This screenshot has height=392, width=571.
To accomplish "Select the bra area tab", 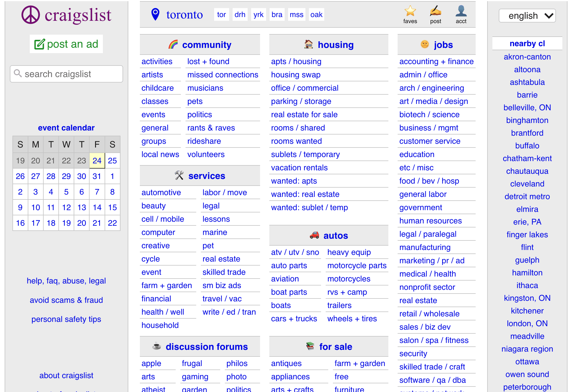I will pos(277,14).
